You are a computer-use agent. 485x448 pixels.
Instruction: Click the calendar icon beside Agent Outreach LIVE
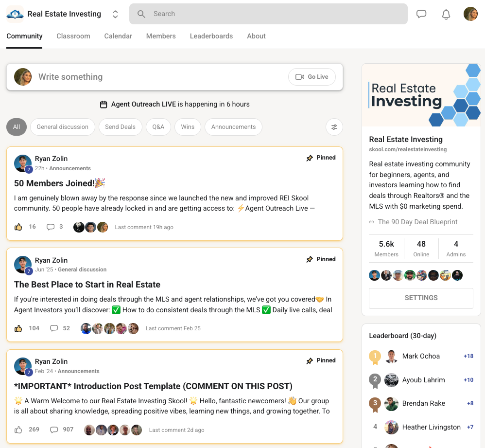[x=104, y=104]
